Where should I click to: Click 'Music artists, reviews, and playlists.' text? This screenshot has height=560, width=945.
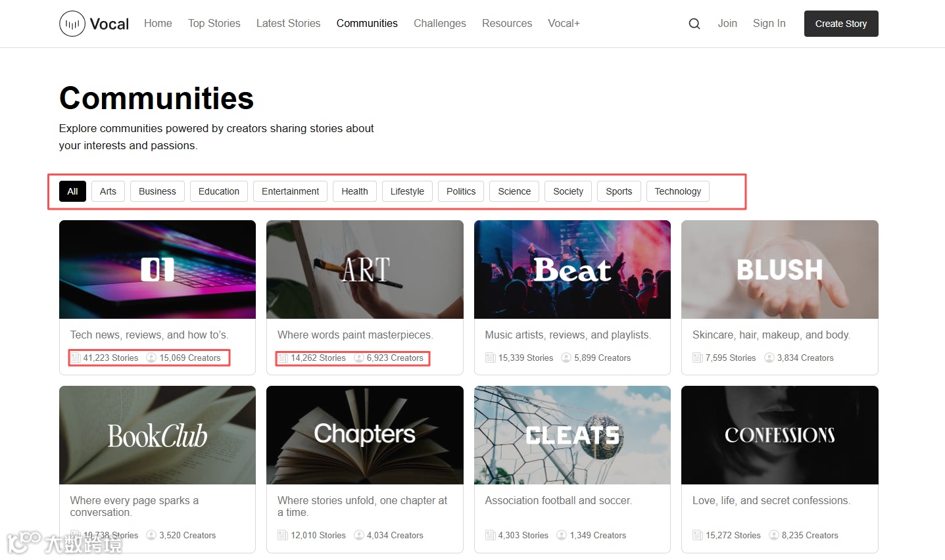coord(568,335)
